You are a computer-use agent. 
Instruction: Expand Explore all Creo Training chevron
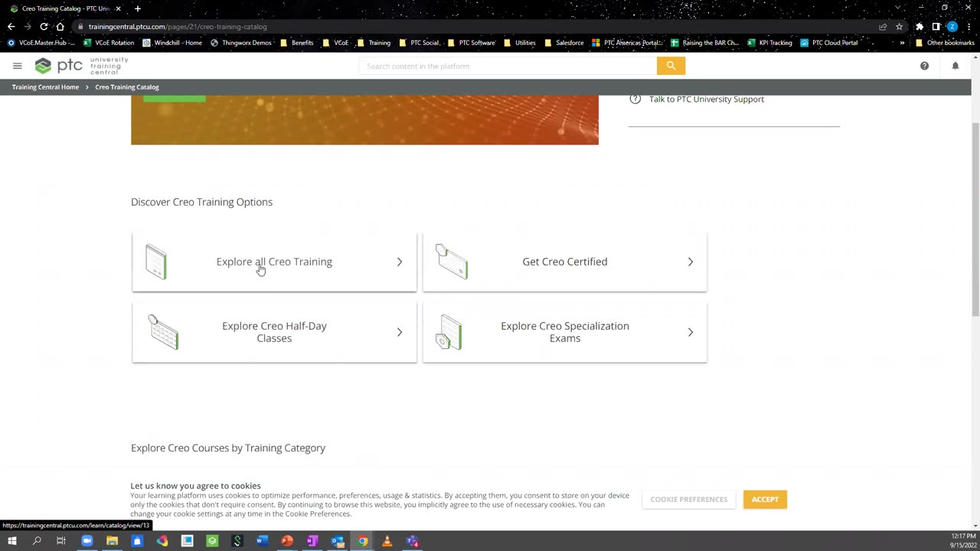(x=400, y=262)
